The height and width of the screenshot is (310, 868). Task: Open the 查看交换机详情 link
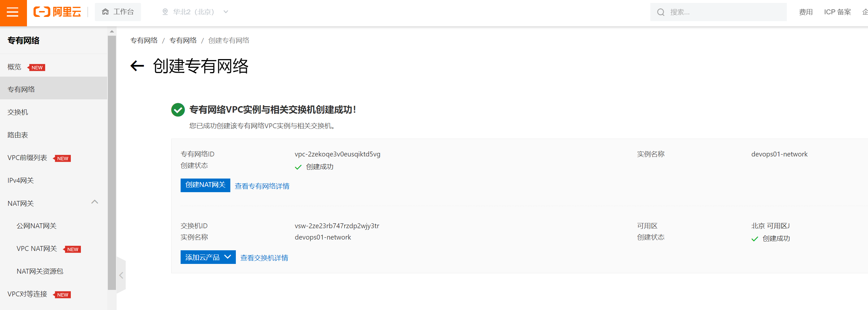(264, 258)
